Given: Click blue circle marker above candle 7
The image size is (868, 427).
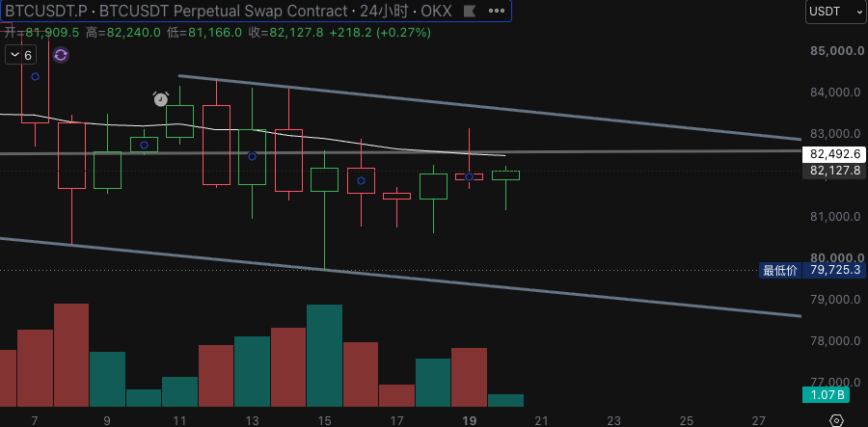Looking at the screenshot, I should pyautogui.click(x=35, y=77).
